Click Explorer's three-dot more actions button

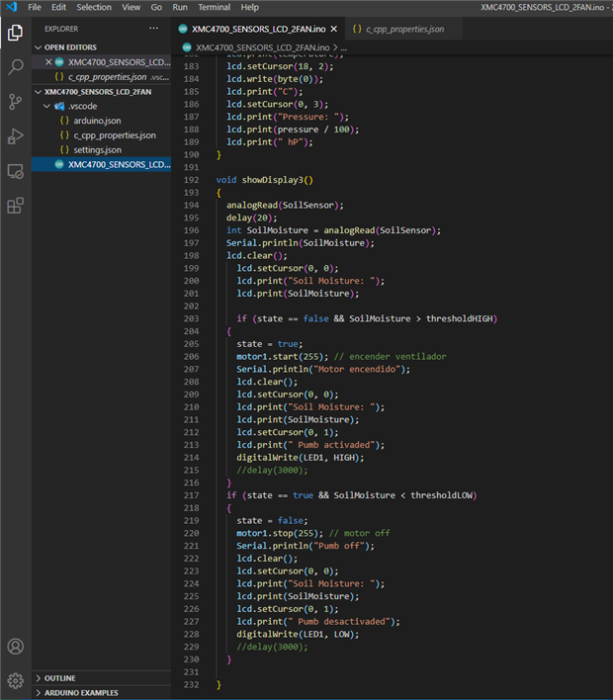tap(153, 29)
